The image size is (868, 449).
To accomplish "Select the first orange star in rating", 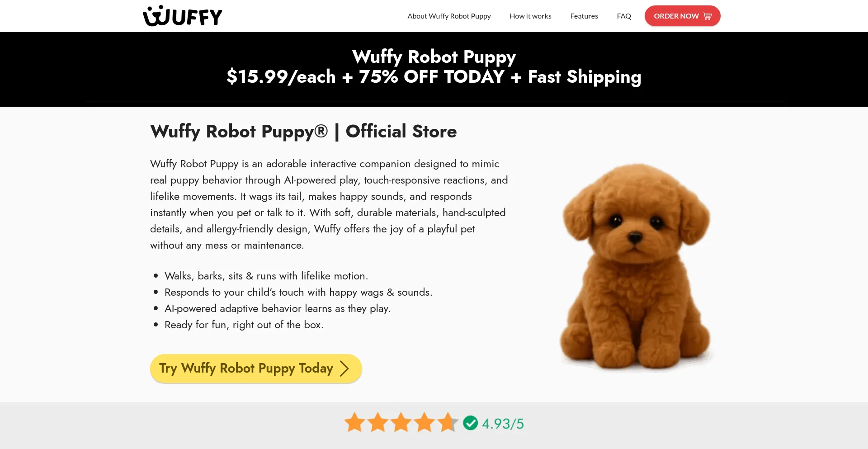I will [x=354, y=422].
